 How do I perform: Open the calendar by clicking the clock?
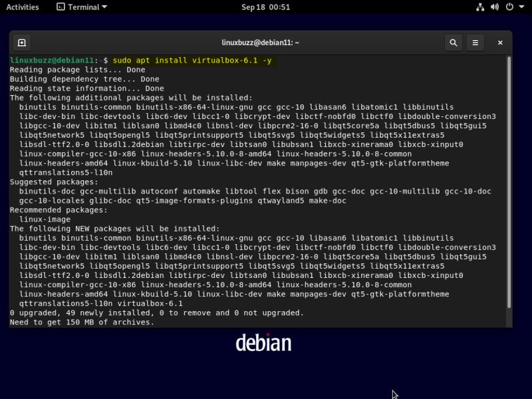(265, 7)
